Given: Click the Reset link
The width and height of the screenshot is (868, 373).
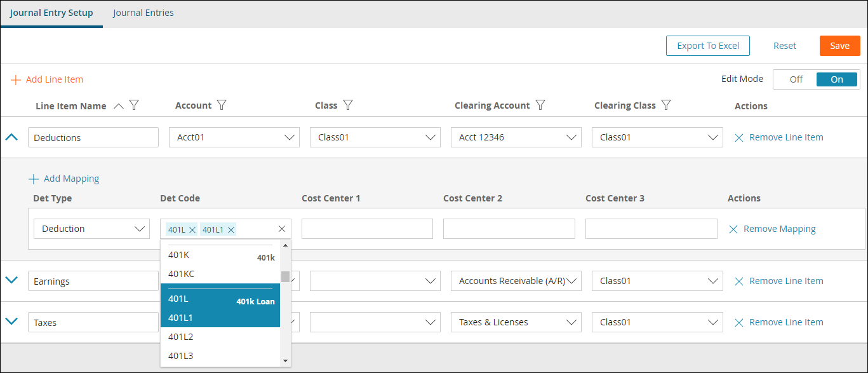Looking at the screenshot, I should point(785,46).
